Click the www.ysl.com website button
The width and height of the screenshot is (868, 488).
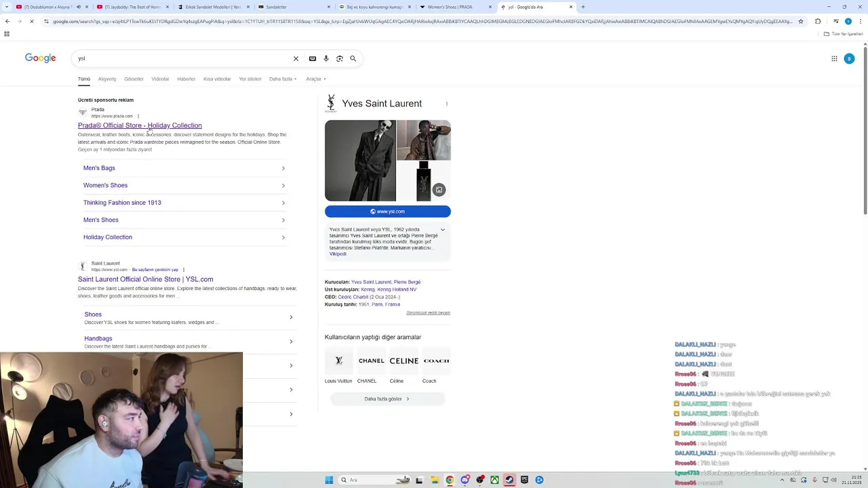click(388, 211)
